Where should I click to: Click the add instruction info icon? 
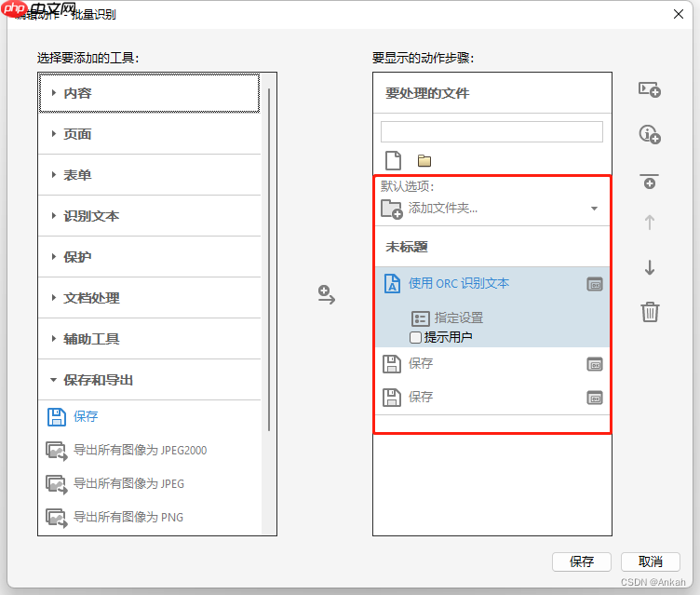click(650, 134)
